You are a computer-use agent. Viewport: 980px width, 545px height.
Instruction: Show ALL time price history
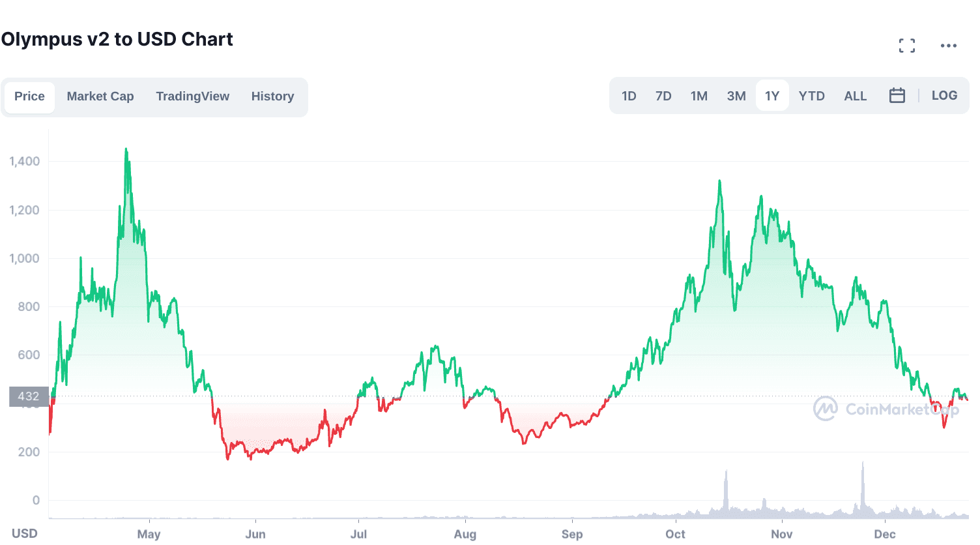tap(855, 96)
